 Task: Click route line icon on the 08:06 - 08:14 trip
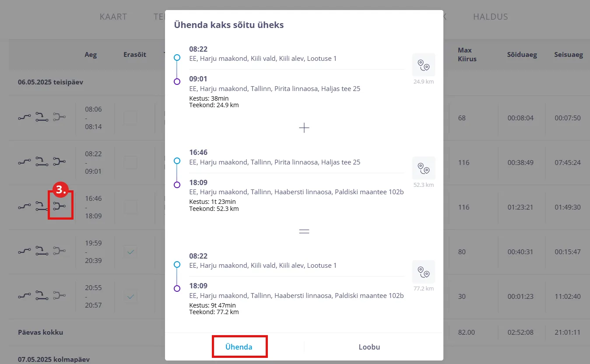[x=25, y=117]
